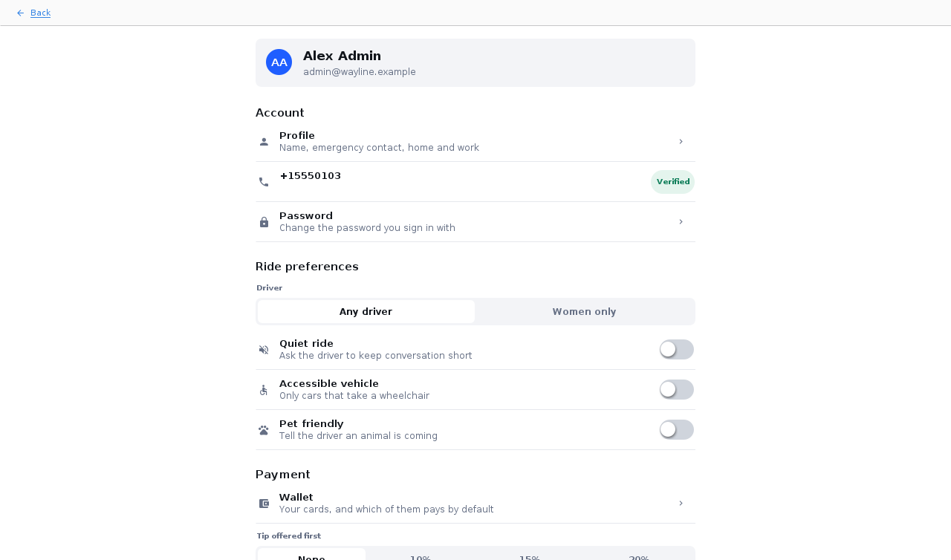Turn on Accessible vehicle toggle

676,389
